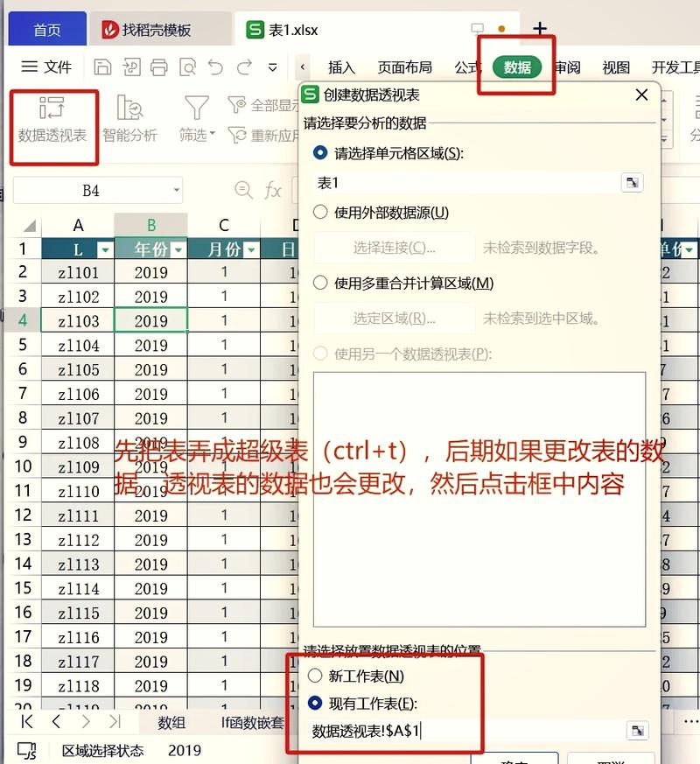The height and width of the screenshot is (764, 700).
Task: Click Reapply (重新应用) filter icon
Action: point(237,135)
